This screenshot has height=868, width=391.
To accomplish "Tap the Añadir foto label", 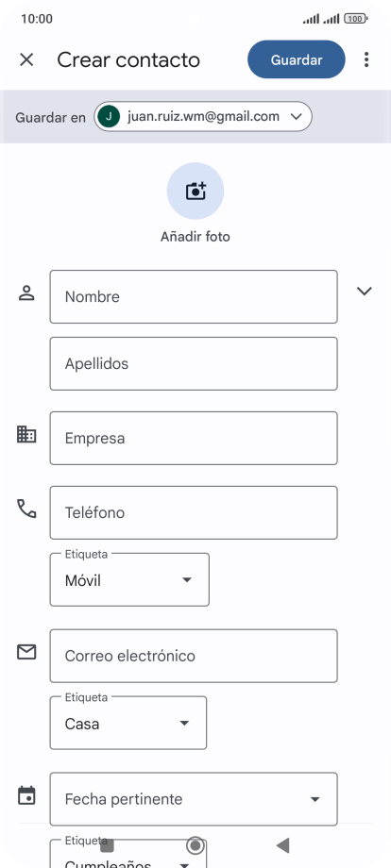I will tap(195, 237).
